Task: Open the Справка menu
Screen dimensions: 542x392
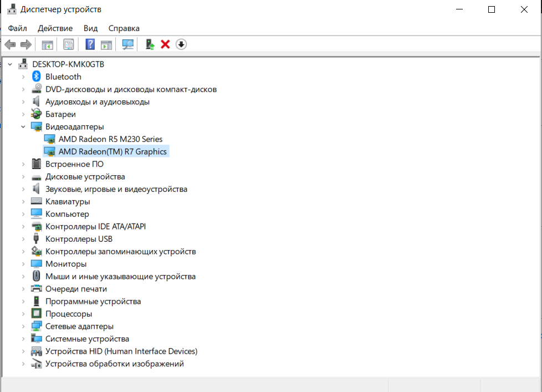Action: tap(124, 28)
